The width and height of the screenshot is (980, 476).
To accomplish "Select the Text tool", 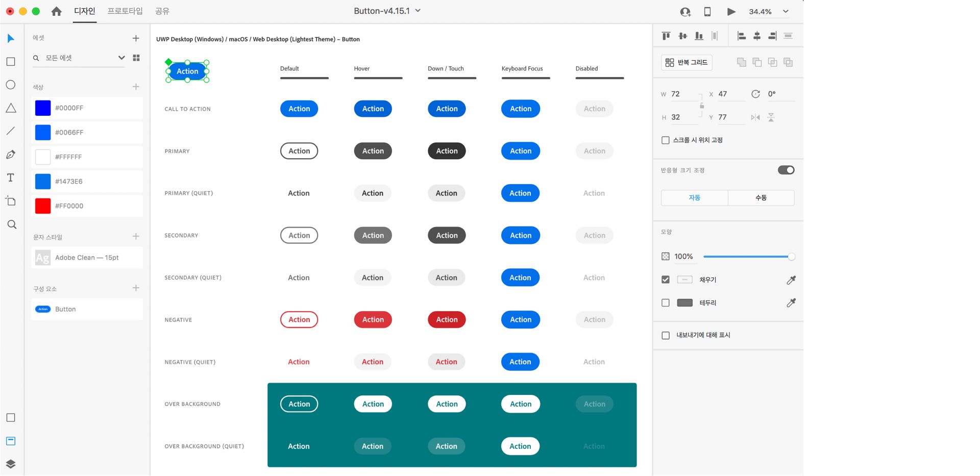I will [x=11, y=178].
